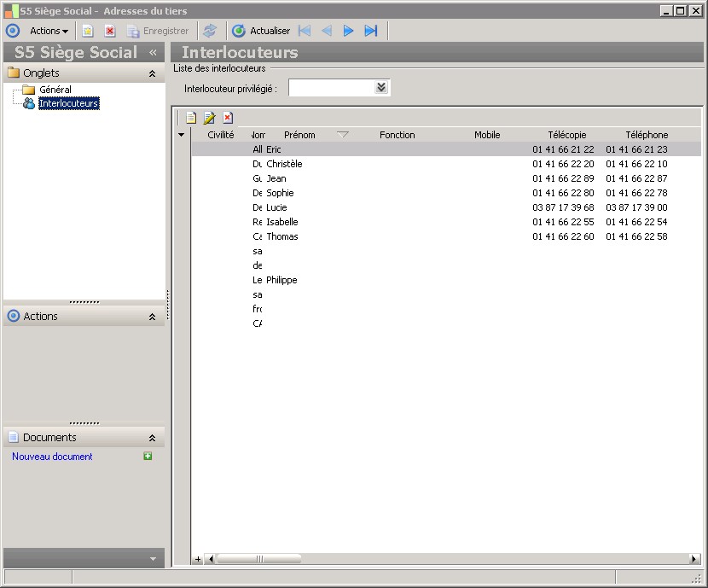The width and height of the screenshot is (708, 588).
Task: Click the Actualiser refresh button
Action: (261, 31)
